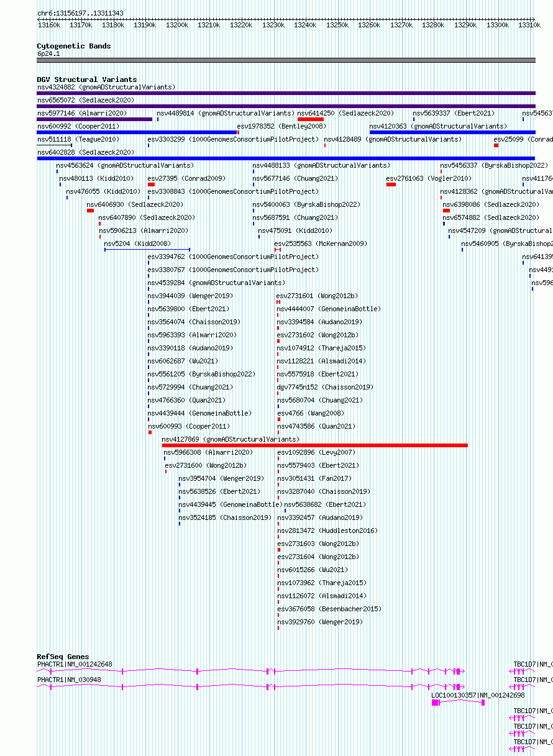
Task: Select the esv4766 (Wang2008) variant
Action: (310, 413)
